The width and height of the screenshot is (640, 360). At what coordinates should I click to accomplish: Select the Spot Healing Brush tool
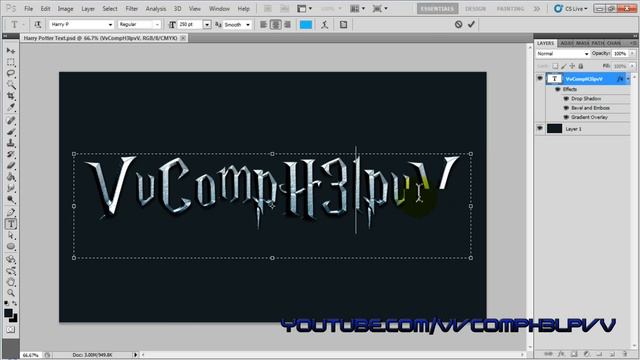coord(11,120)
